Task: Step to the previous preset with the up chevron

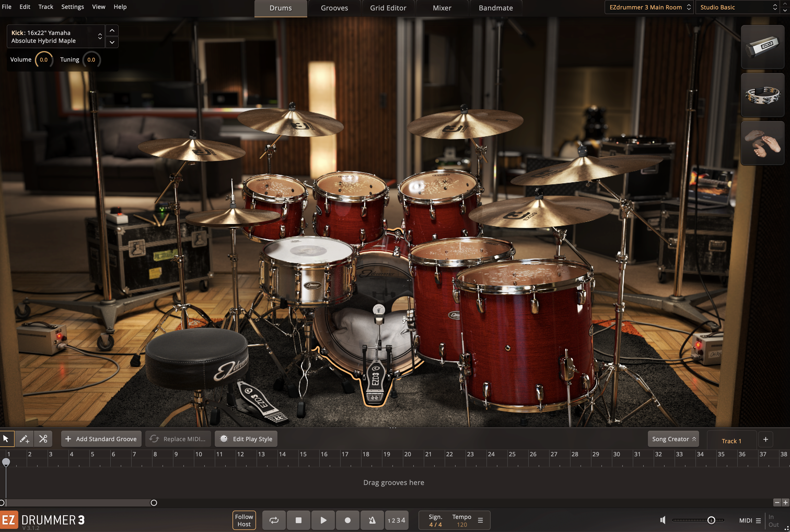Action: point(785,3)
